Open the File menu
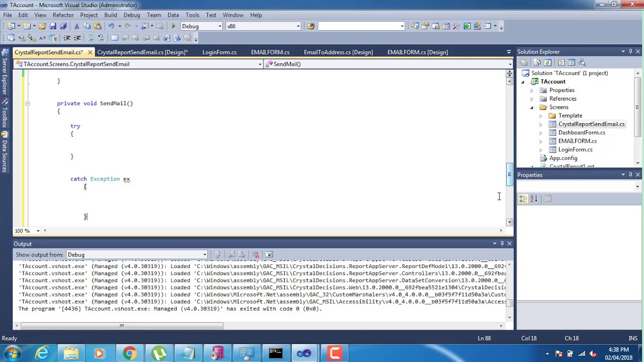Viewport: 644px width, 362px height. click(x=8, y=15)
